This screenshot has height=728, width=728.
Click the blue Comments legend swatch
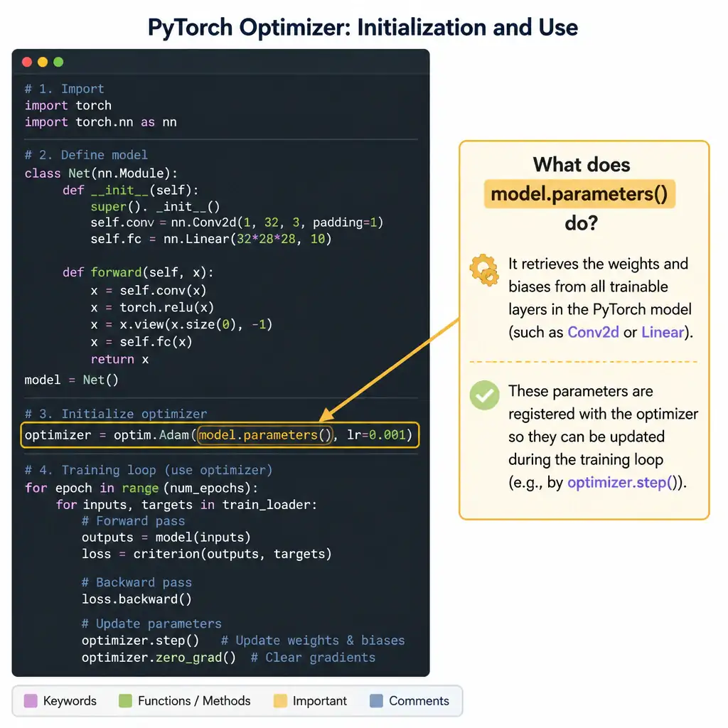[x=376, y=700]
